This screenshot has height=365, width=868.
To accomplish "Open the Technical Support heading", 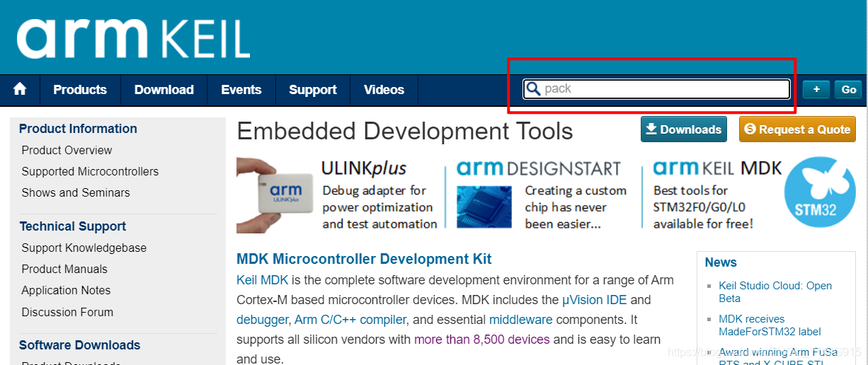I will (x=73, y=226).
